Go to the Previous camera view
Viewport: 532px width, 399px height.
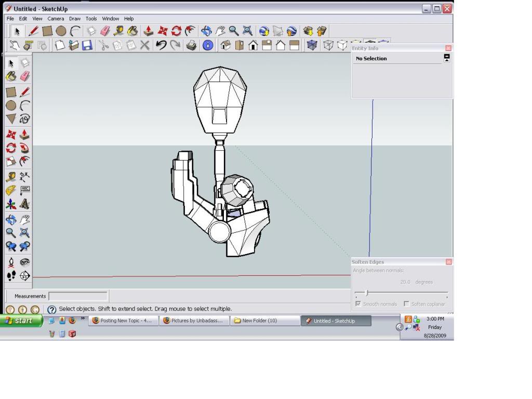(x=11, y=246)
